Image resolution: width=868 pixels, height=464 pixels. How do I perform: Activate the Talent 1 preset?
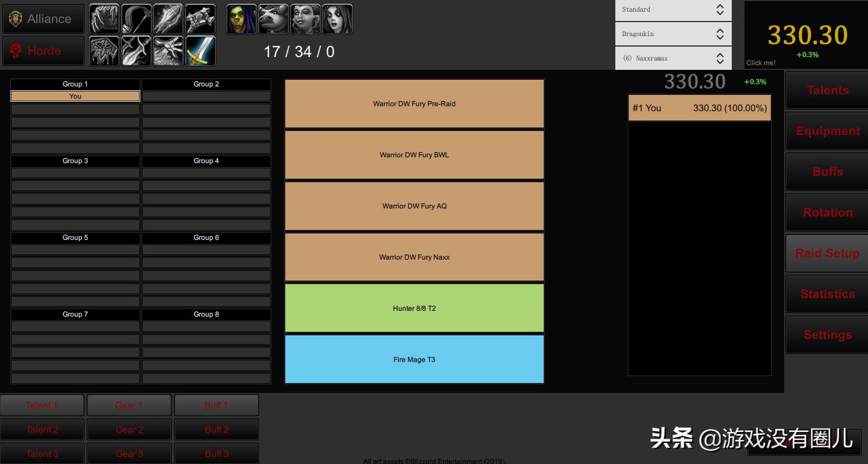42,405
